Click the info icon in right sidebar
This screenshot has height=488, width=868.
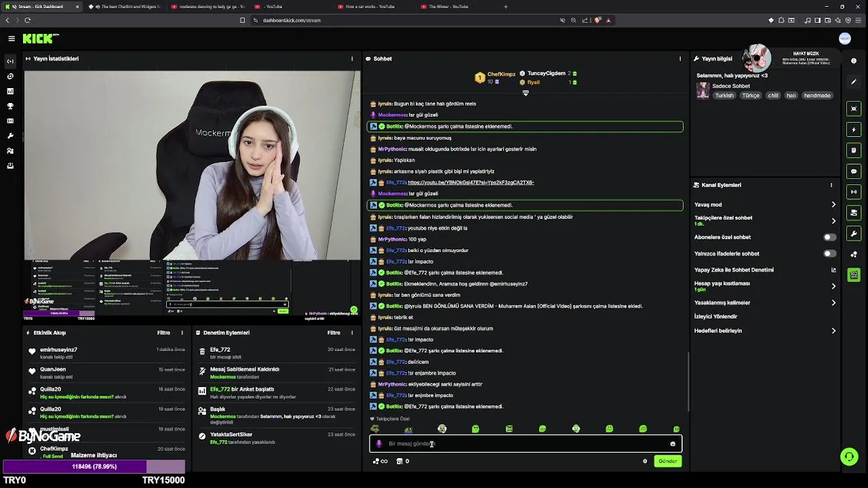(x=854, y=61)
